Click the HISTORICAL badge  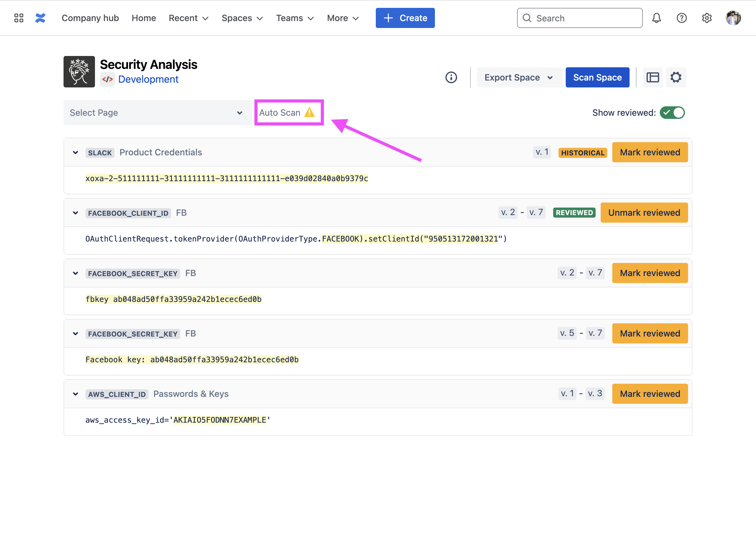pos(582,153)
